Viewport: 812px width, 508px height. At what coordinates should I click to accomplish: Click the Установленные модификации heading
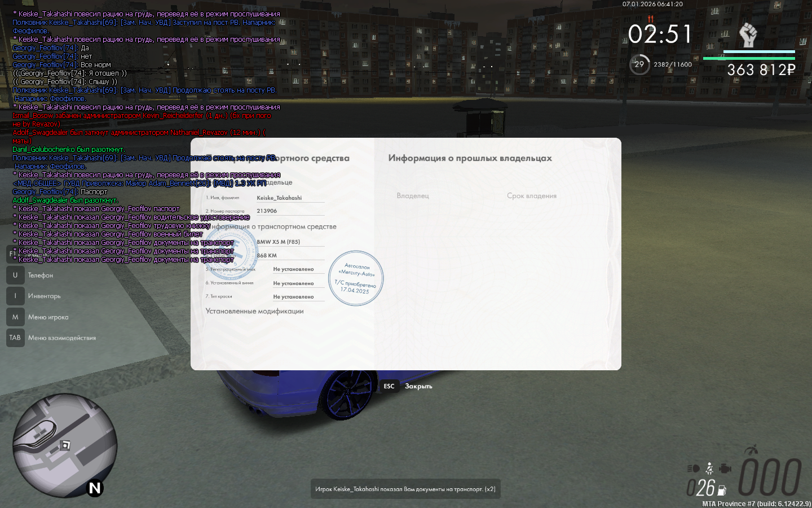click(254, 311)
